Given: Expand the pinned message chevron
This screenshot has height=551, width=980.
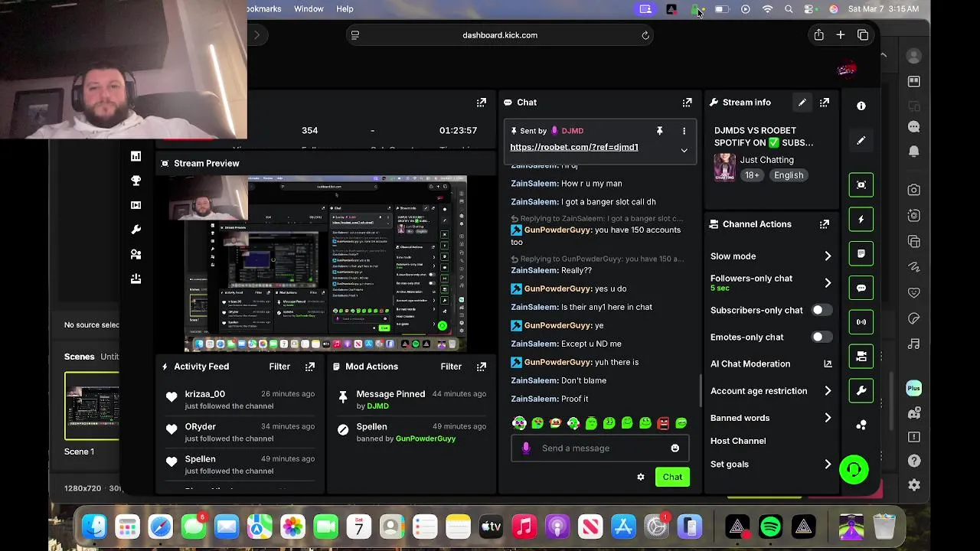Looking at the screenshot, I should pyautogui.click(x=684, y=151).
